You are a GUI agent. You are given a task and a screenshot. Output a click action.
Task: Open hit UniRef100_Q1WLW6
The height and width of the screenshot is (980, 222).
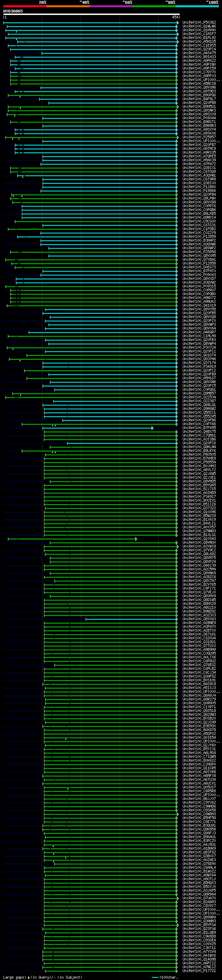click(199, 26)
